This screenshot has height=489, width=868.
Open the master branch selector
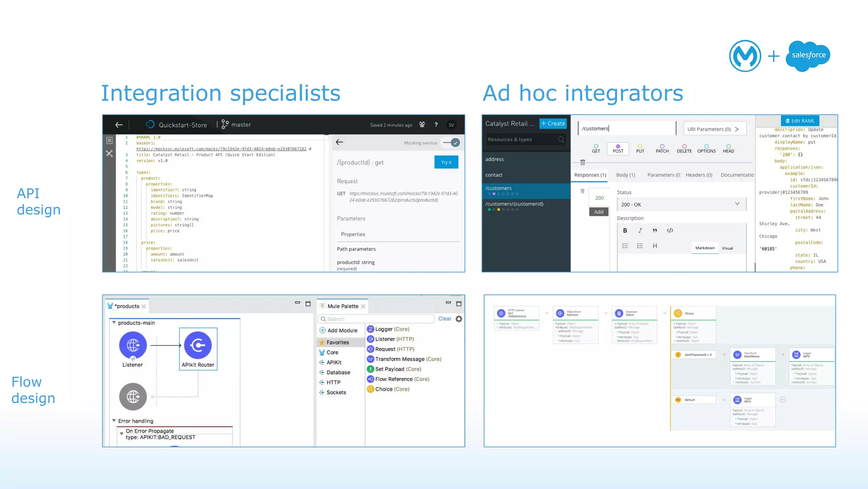(236, 125)
